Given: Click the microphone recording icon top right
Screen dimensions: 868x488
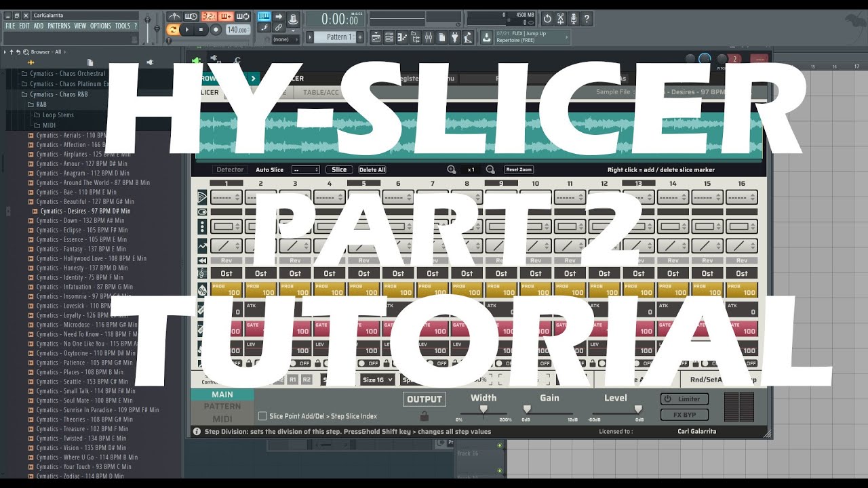Looking at the screenshot, I should pyautogui.click(x=574, y=19).
